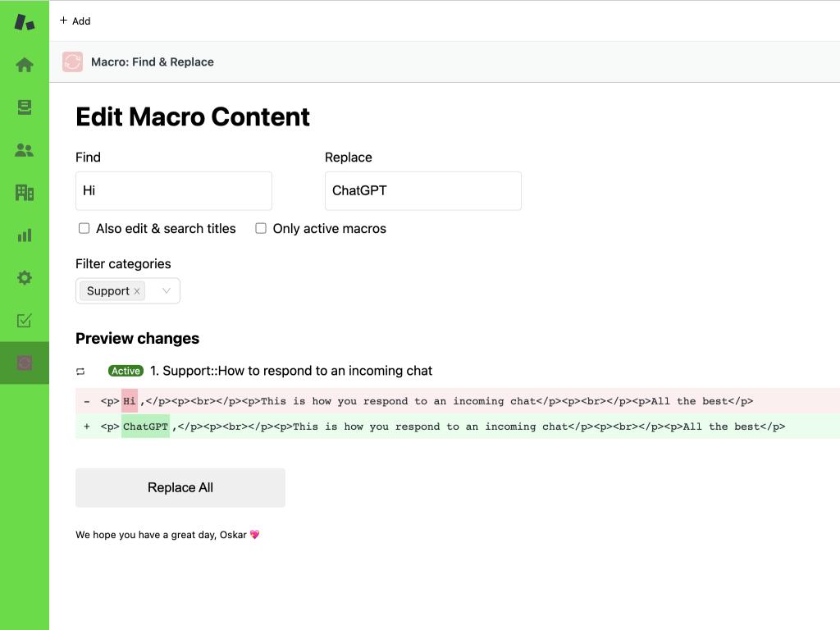Click the Macro app icon in header
The width and height of the screenshot is (840, 630).
72,62
